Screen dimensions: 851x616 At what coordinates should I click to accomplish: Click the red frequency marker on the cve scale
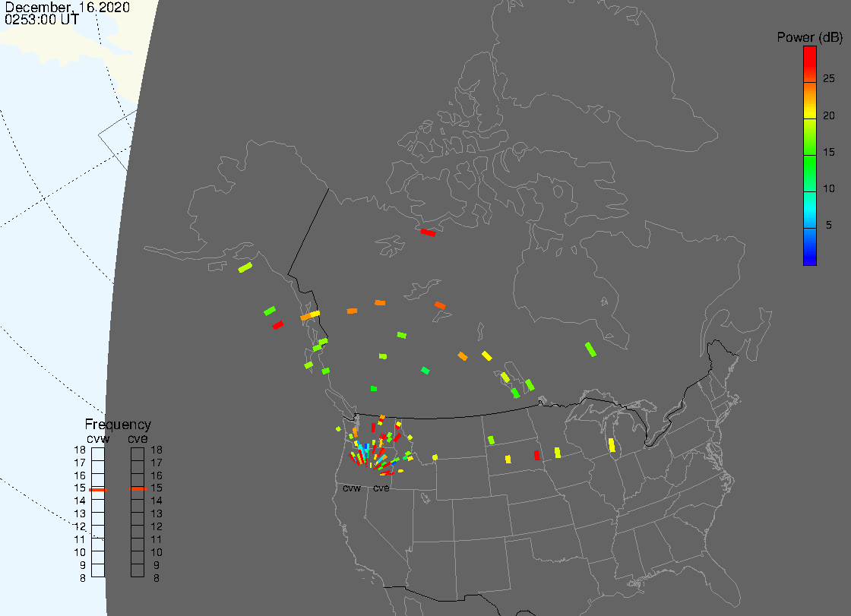point(138,489)
